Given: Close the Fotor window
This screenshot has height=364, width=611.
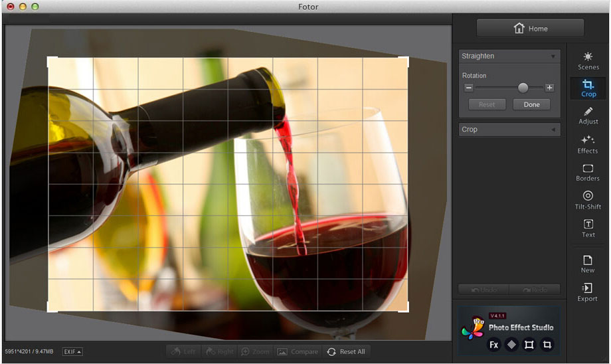Looking at the screenshot, I should 11,7.
